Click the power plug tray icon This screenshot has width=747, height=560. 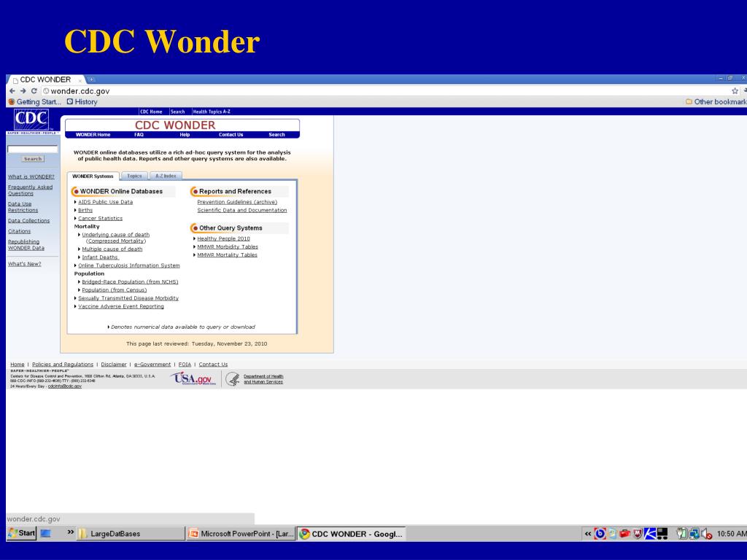(682, 534)
